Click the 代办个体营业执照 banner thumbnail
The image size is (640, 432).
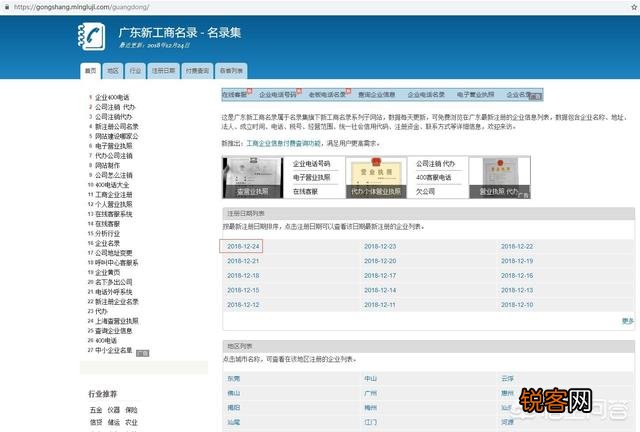[376, 177]
